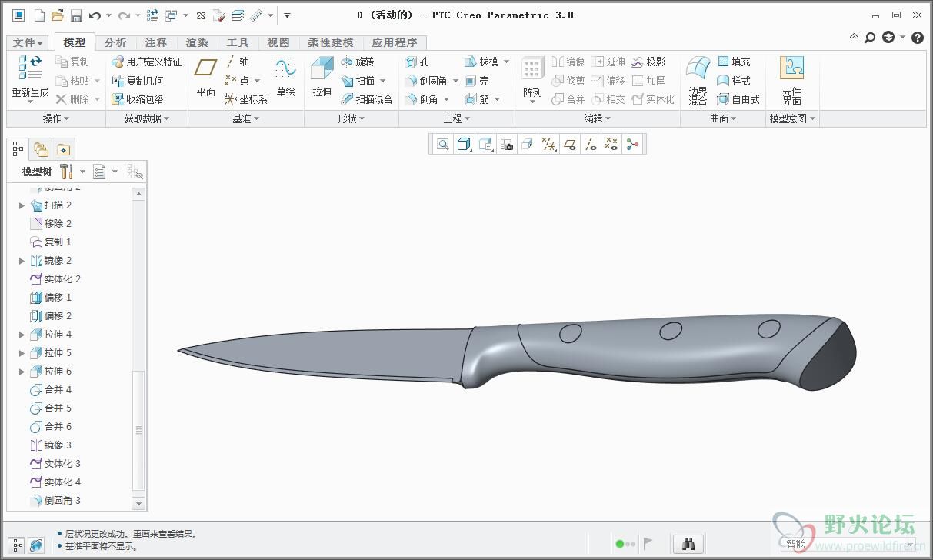The width and height of the screenshot is (933, 560).
Task: Click the Undo arrow icon
Action: (x=95, y=15)
